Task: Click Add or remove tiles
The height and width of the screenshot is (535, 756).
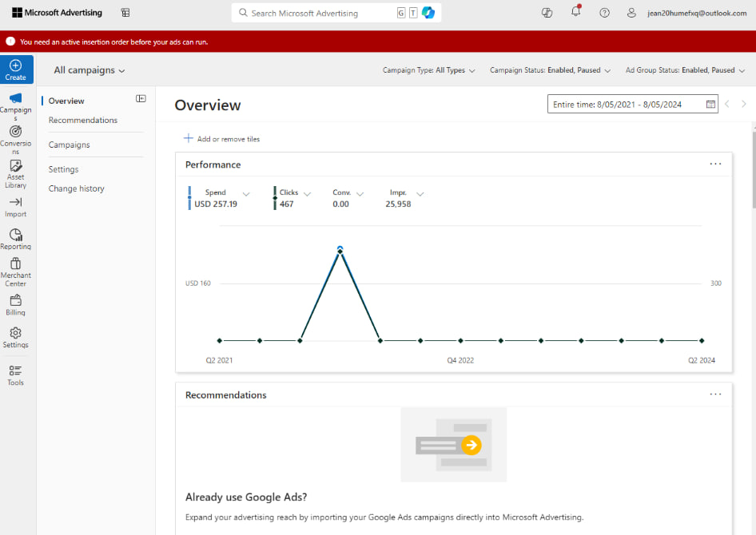Action: 222,139
